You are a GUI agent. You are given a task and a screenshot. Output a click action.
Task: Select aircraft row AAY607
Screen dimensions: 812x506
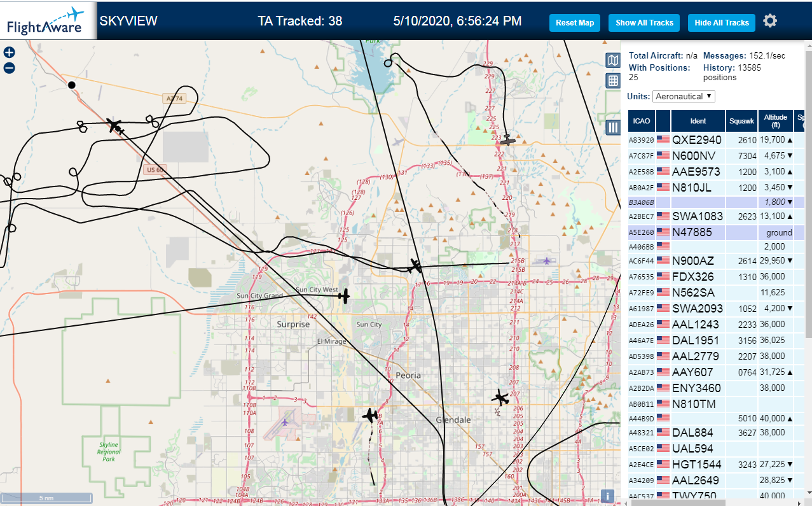click(716, 372)
